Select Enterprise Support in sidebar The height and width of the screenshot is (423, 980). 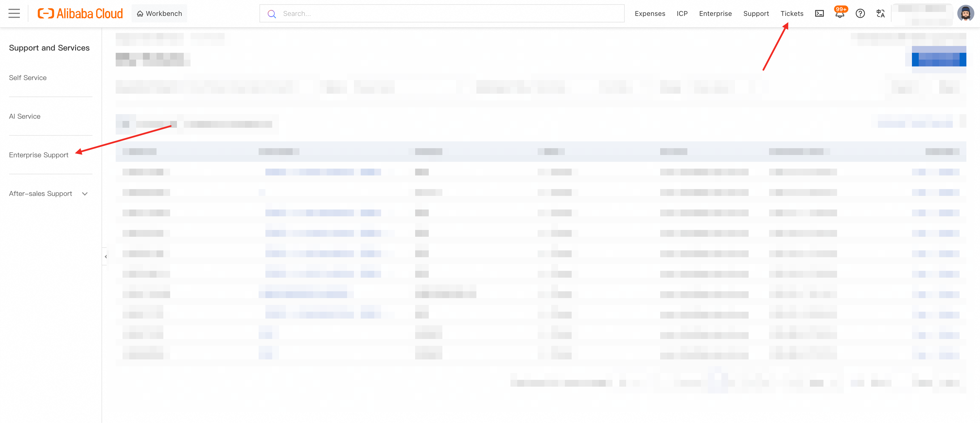[x=39, y=155]
